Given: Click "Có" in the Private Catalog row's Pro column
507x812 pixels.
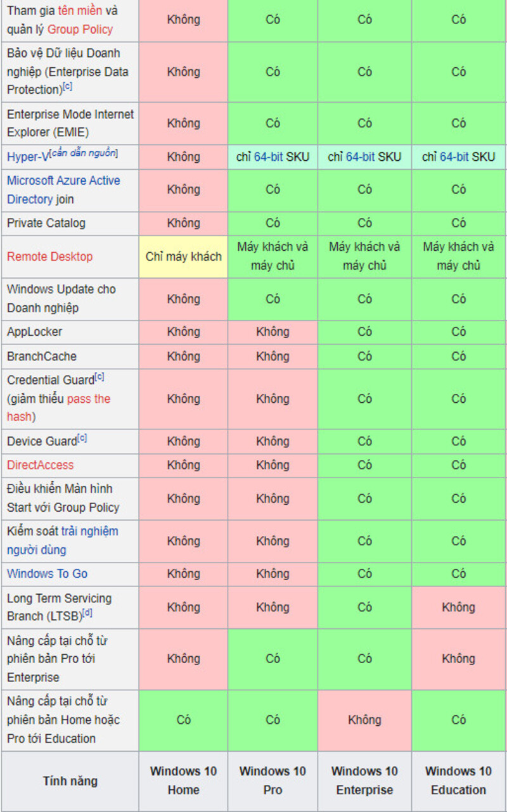Looking at the screenshot, I should 273,223.
